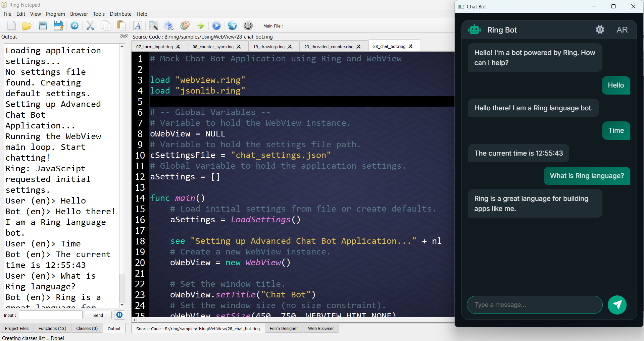
Task: Select the Cut tool on the toolbar
Action: [90, 25]
